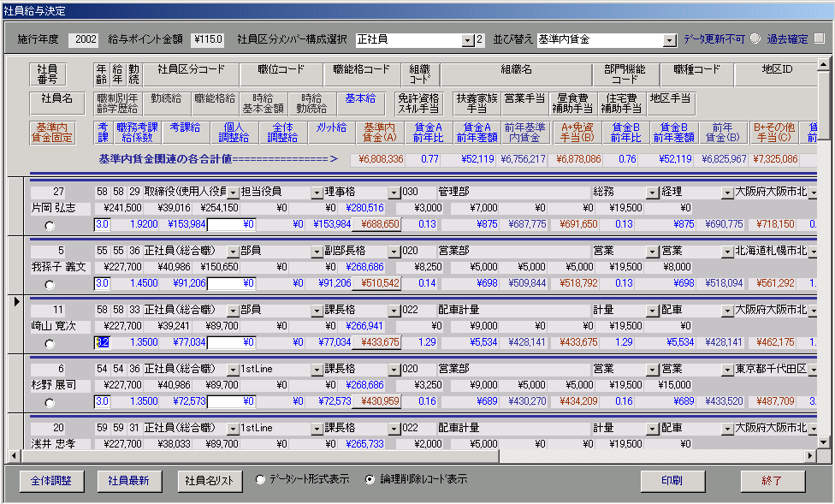Click horizontal scrollbar right arrow
The height and width of the screenshot is (504, 835).
tap(810, 456)
